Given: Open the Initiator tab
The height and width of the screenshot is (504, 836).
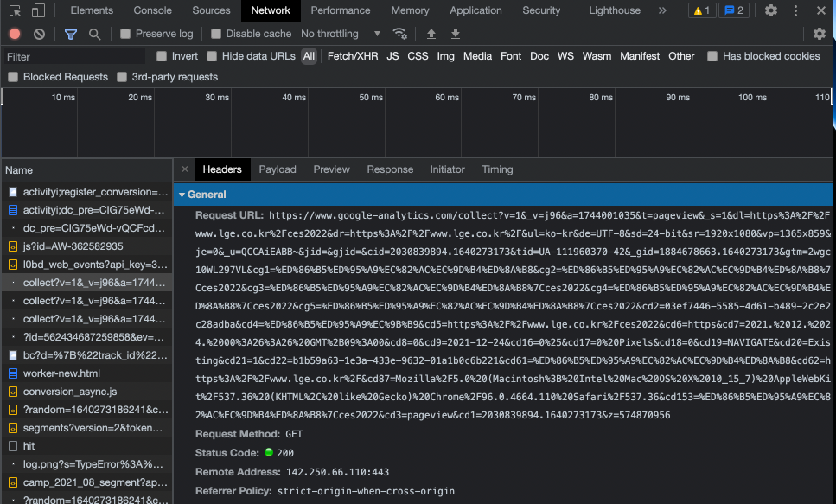Looking at the screenshot, I should [447, 169].
